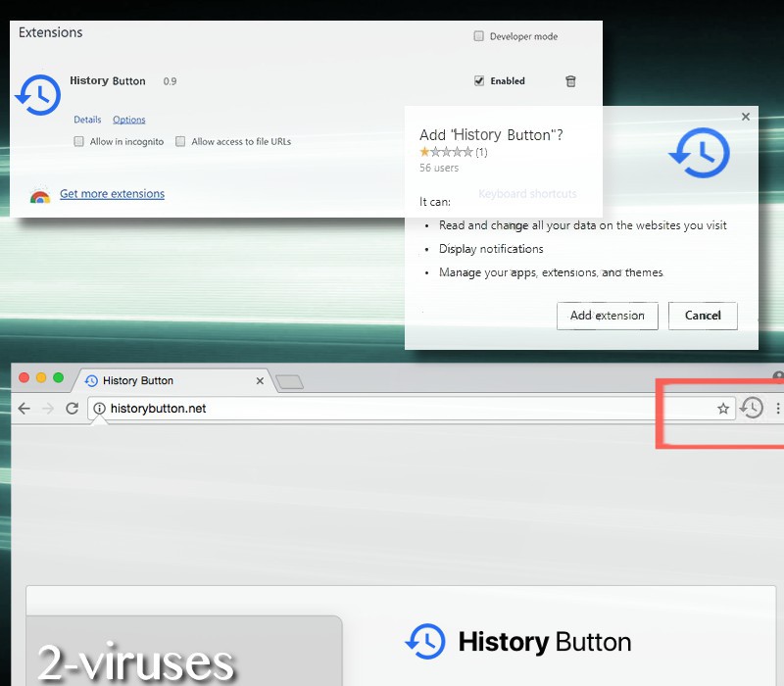Open site info via the circled-i icon
This screenshot has width=784, height=686.
pyautogui.click(x=101, y=409)
